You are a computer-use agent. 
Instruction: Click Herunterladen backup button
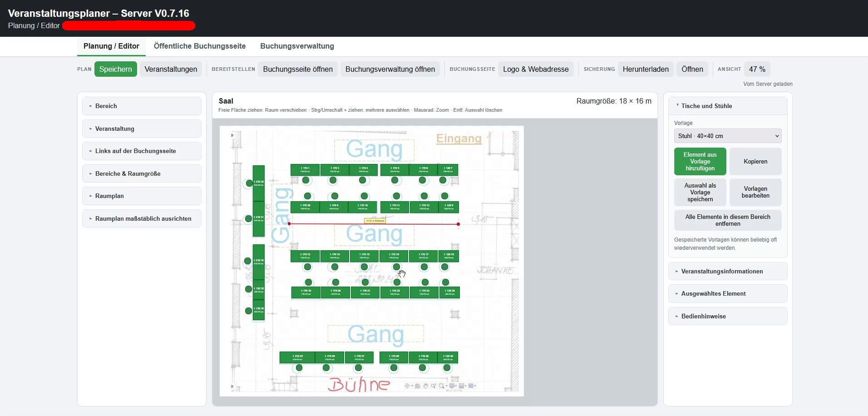click(646, 69)
